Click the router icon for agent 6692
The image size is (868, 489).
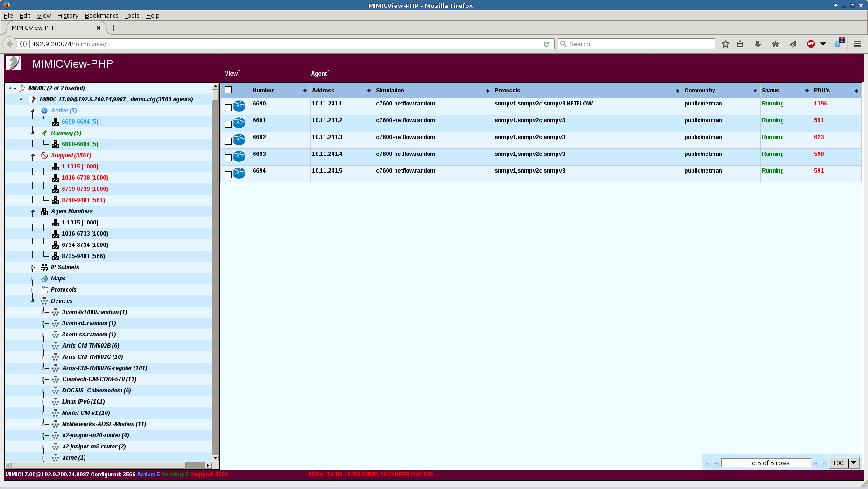point(239,140)
